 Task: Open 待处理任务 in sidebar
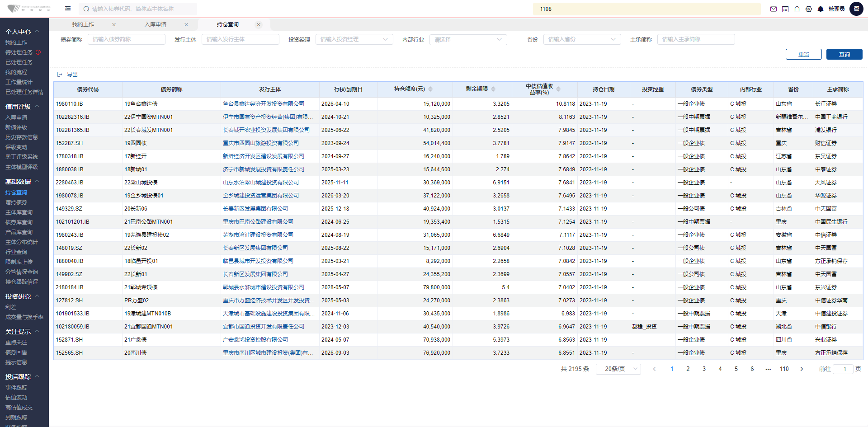(x=19, y=52)
